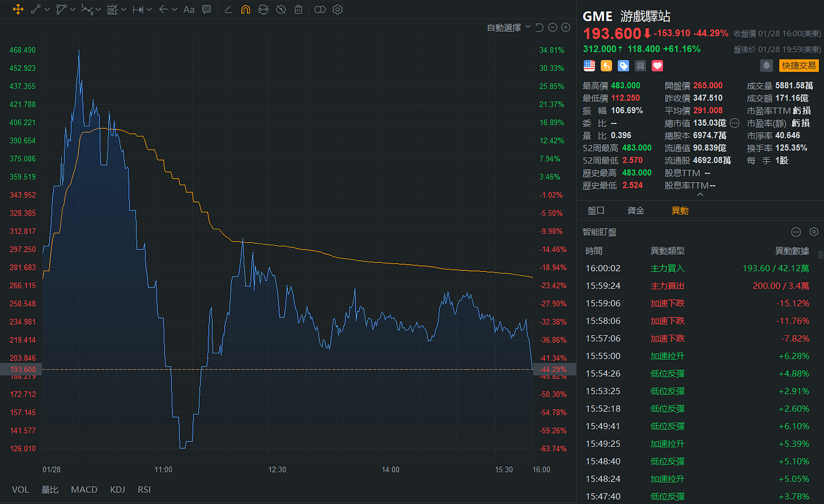Image resolution: width=824 pixels, height=504 pixels.
Task: Zoom out chart with minus icon
Action: 553,27
